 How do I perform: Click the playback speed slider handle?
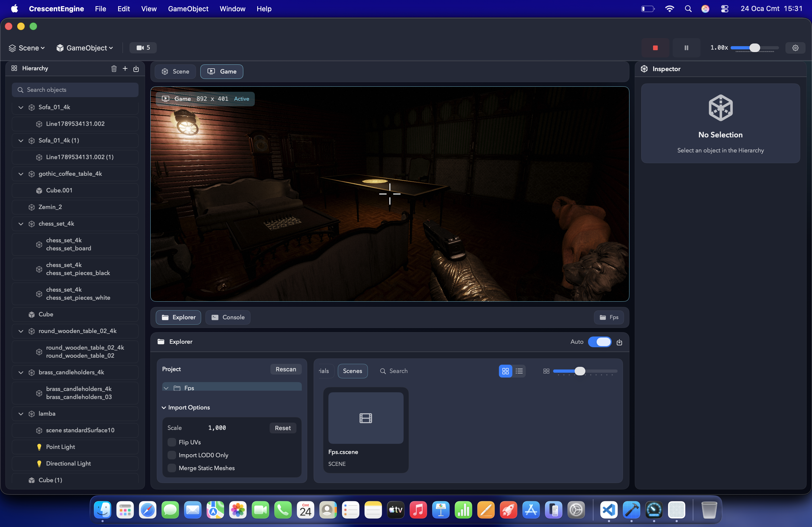coord(754,48)
